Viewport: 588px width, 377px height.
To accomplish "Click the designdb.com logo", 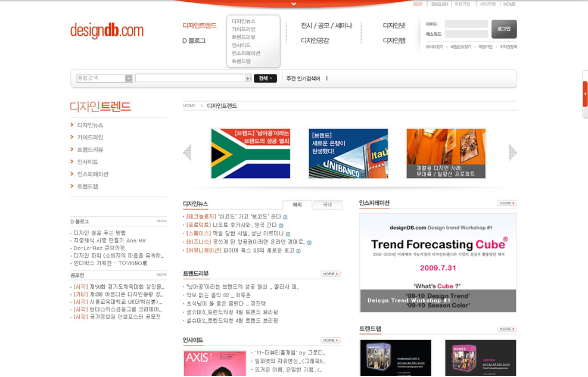I will click(x=107, y=31).
